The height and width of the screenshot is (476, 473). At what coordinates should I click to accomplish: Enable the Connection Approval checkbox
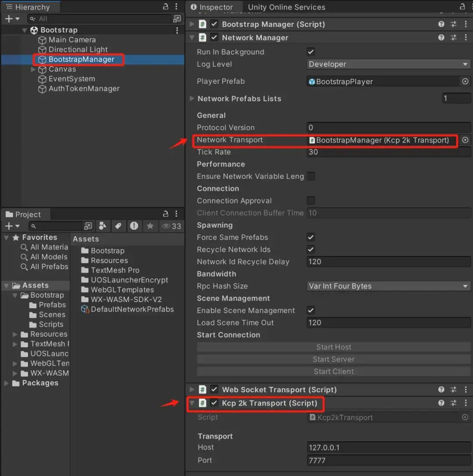pyautogui.click(x=311, y=201)
